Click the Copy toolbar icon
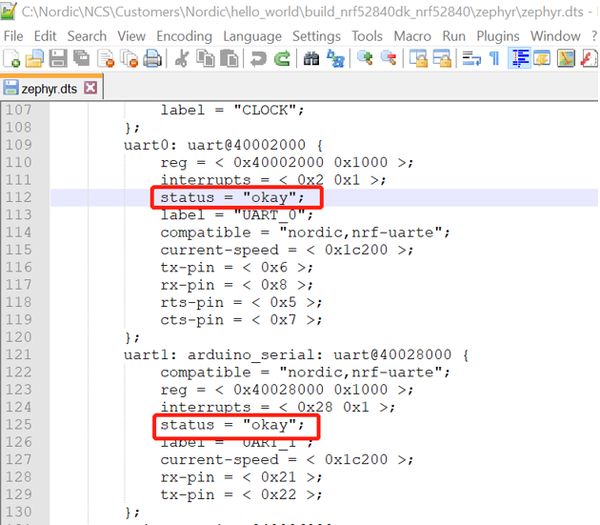This screenshot has width=600, height=525. 205,59
